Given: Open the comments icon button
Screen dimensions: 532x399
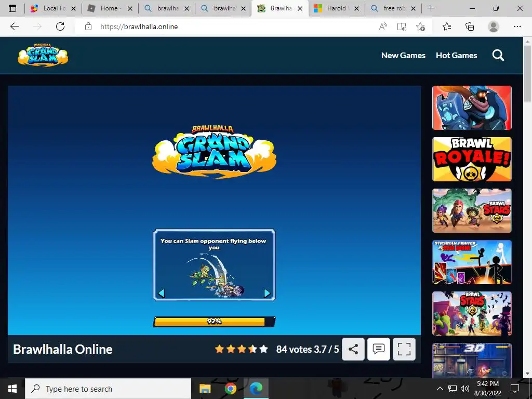Looking at the screenshot, I should 379,349.
